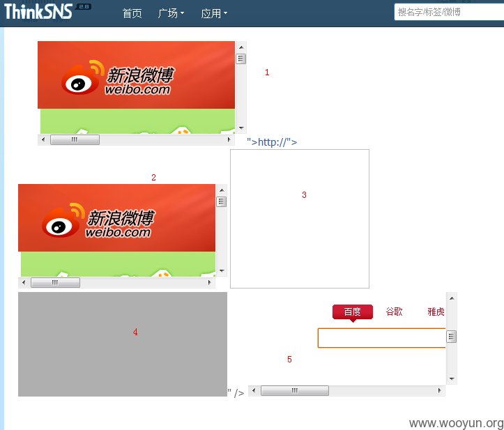Click up arrow of first iframe vertical scrollbar
The height and width of the screenshot is (430, 504).
[x=241, y=47]
